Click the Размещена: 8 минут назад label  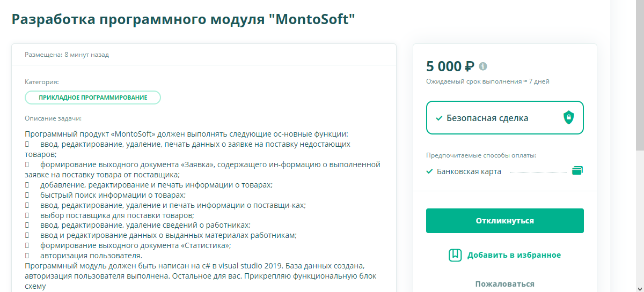(x=67, y=55)
